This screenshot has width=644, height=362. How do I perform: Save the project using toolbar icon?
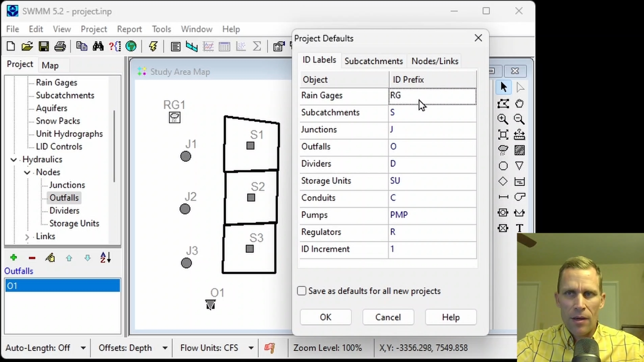44,46
